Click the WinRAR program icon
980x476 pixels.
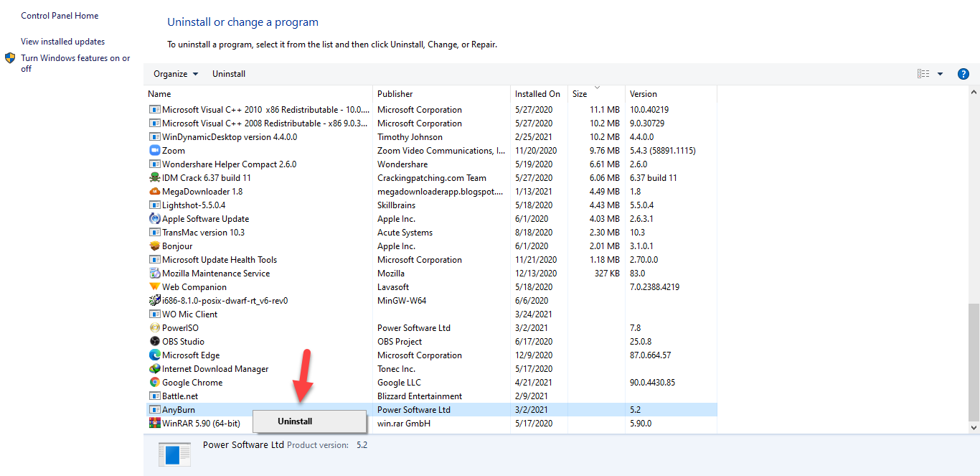154,424
